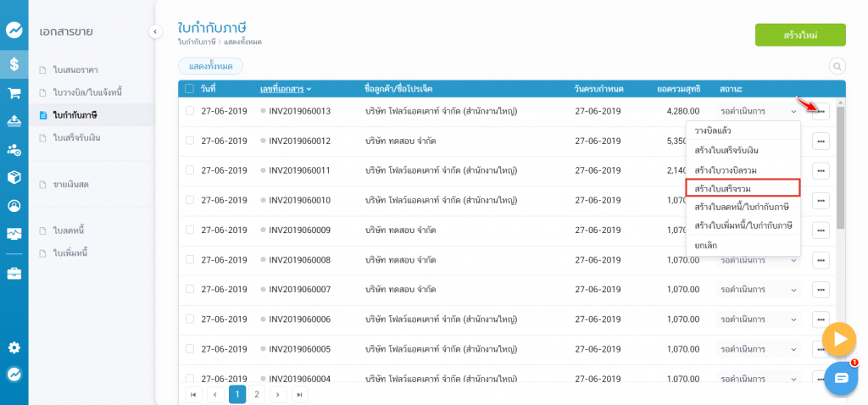The width and height of the screenshot is (868, 405).
Task: Tick the checkbox for invoice INV2019060013
Action: [x=190, y=111]
